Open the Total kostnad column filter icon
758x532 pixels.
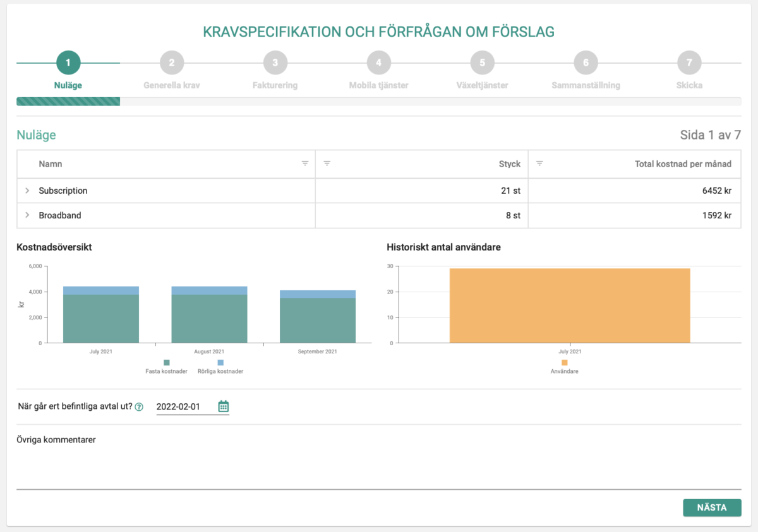click(x=539, y=163)
